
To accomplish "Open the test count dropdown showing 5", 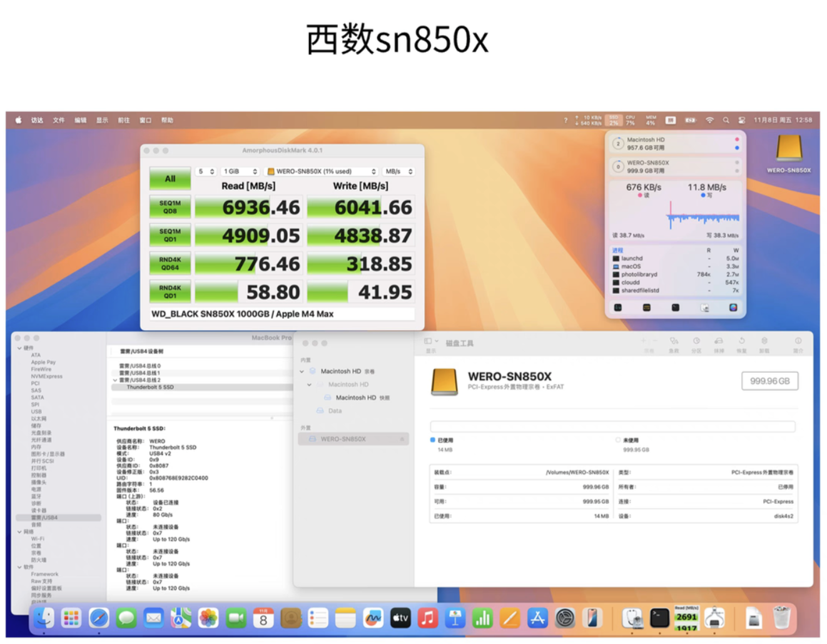I will point(206,171).
